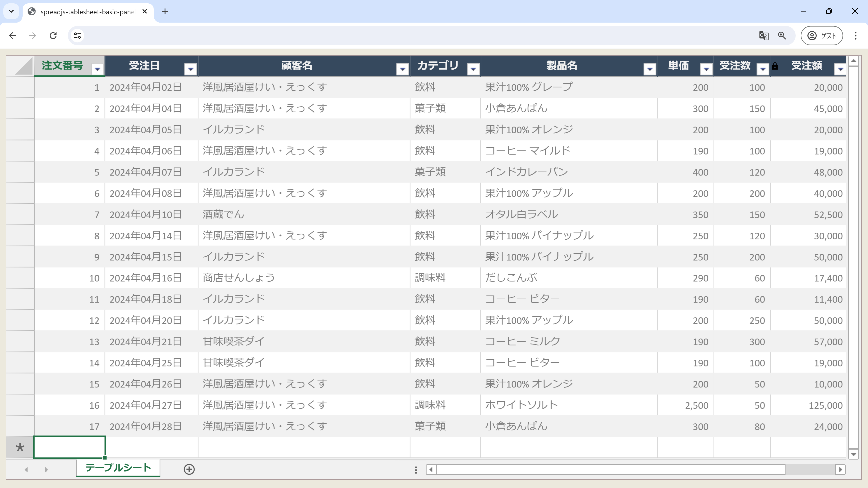This screenshot has width=868, height=488.
Task: Click the vertical scrollbar up arrow
Action: pyautogui.click(x=854, y=61)
